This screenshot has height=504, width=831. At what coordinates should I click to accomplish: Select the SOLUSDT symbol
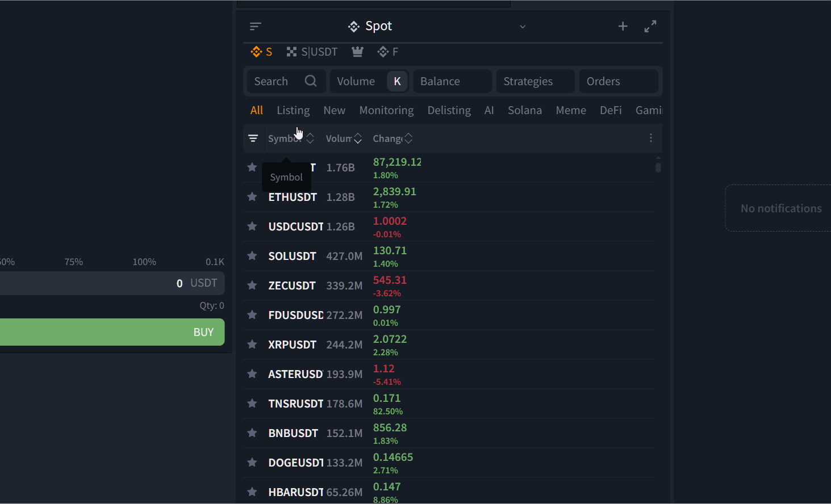(292, 256)
